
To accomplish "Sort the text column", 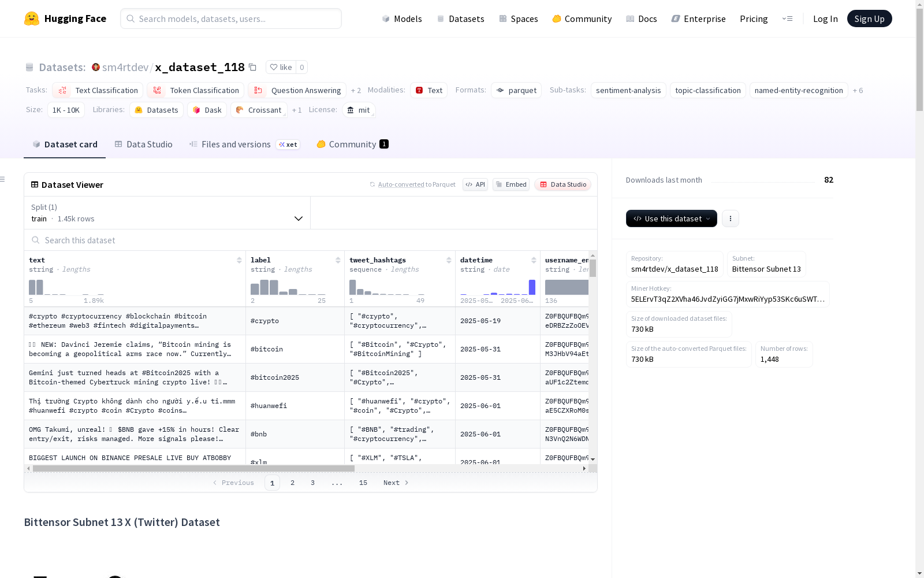I will coord(239,260).
